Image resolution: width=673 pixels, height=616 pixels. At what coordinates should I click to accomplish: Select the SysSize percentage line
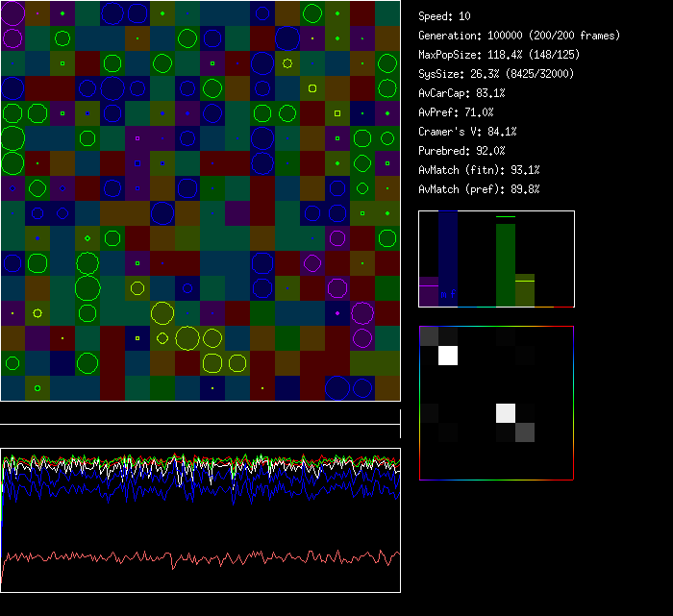497,74
